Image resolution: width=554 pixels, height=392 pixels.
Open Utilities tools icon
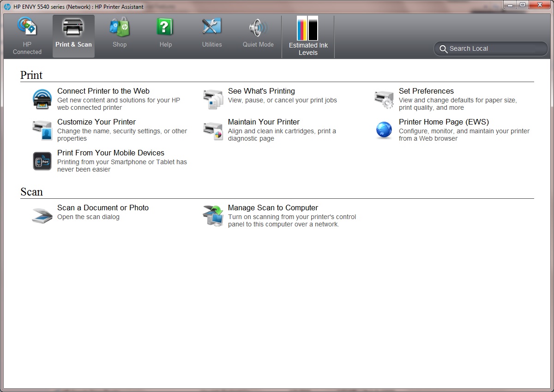[212, 28]
